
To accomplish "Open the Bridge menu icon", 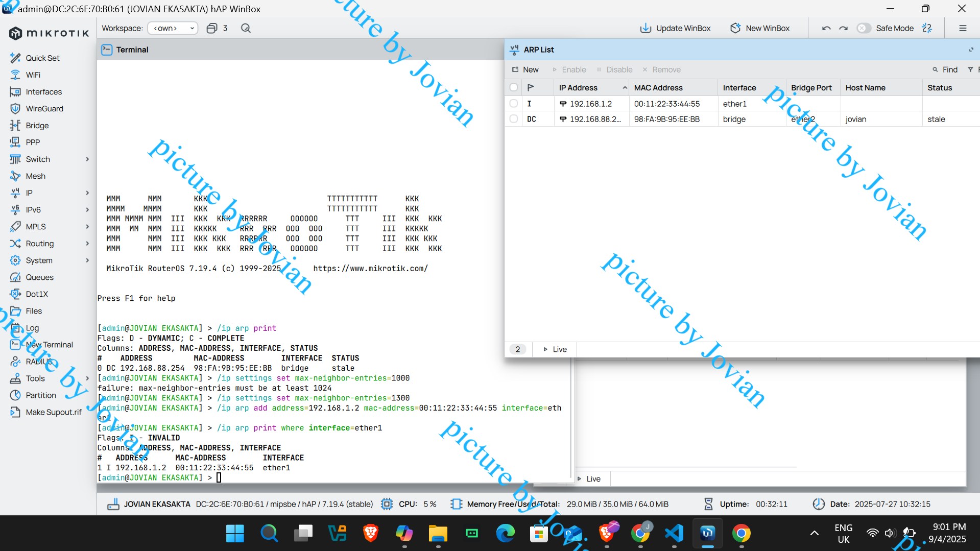I will [x=15, y=125].
